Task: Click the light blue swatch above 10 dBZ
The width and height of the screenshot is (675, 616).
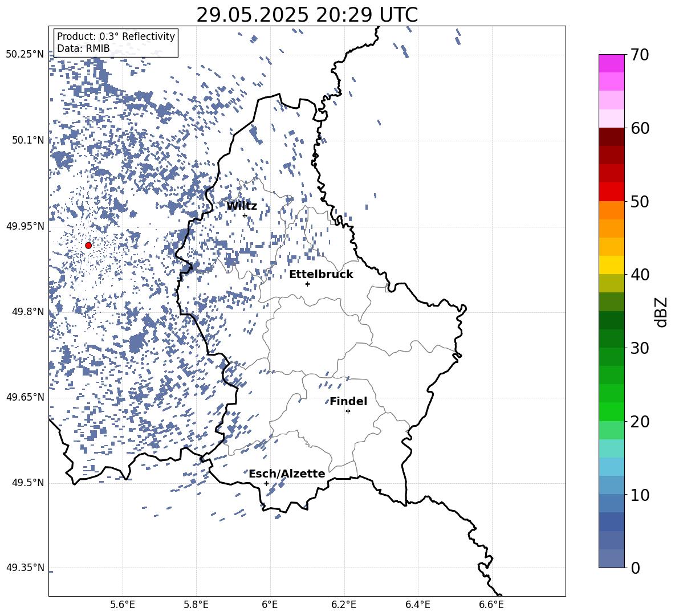Action: 611,485
